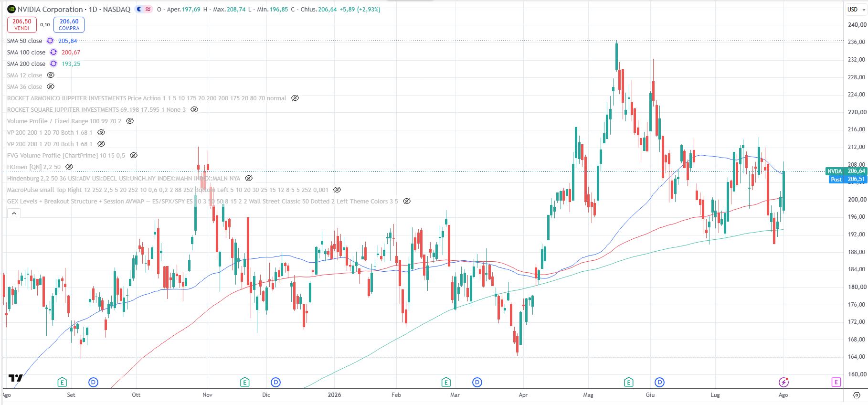The height and width of the screenshot is (405, 868).
Task: Click the 0,10 spread value between buy and sell
Action: click(x=45, y=25)
